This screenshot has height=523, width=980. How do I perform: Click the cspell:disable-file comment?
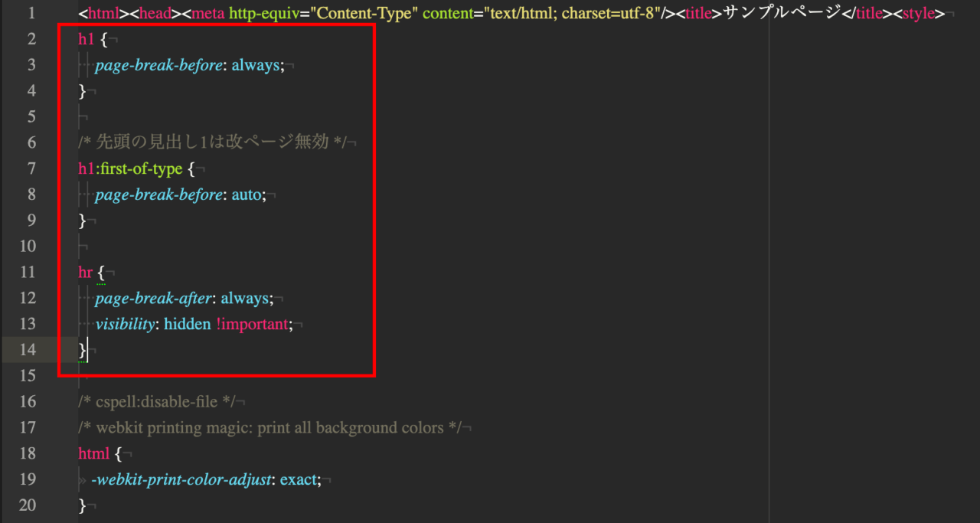(x=156, y=401)
